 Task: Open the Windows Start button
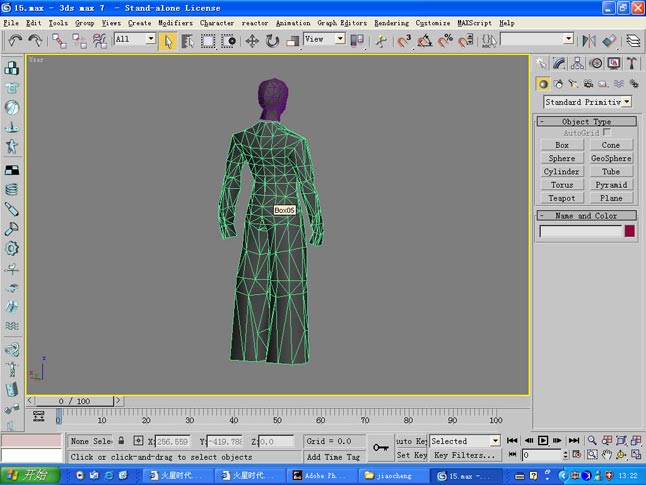coord(30,475)
